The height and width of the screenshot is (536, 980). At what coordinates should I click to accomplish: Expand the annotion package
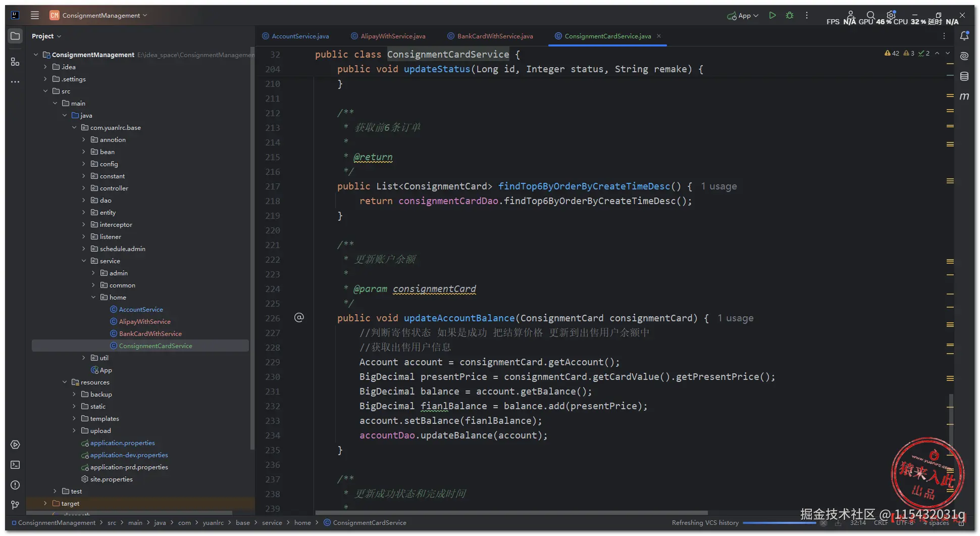[x=84, y=139]
